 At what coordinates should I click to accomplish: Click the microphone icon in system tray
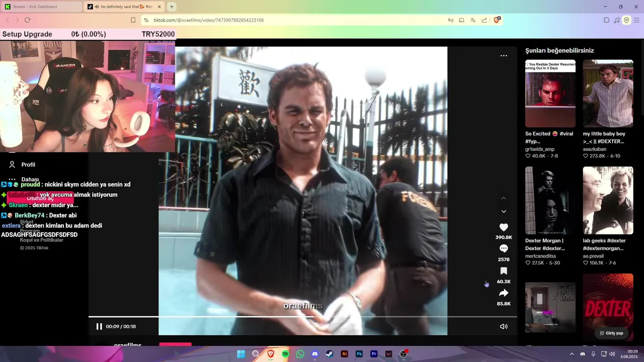(593, 354)
